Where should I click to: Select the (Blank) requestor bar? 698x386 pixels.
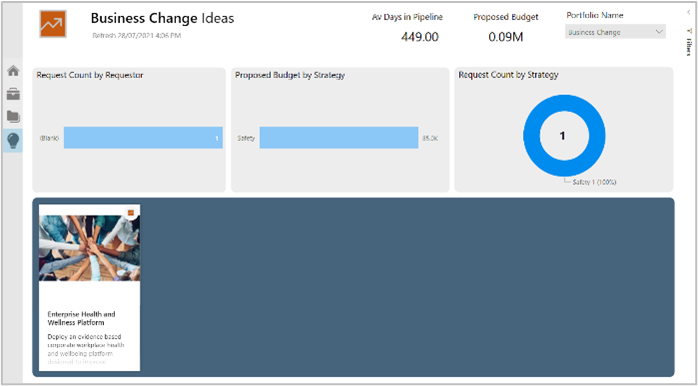pos(143,138)
